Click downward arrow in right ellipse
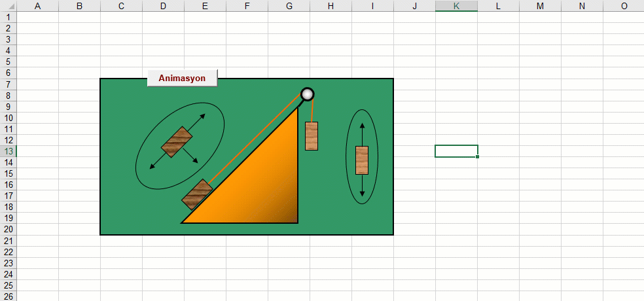The width and height of the screenshot is (644, 301). tap(362, 186)
